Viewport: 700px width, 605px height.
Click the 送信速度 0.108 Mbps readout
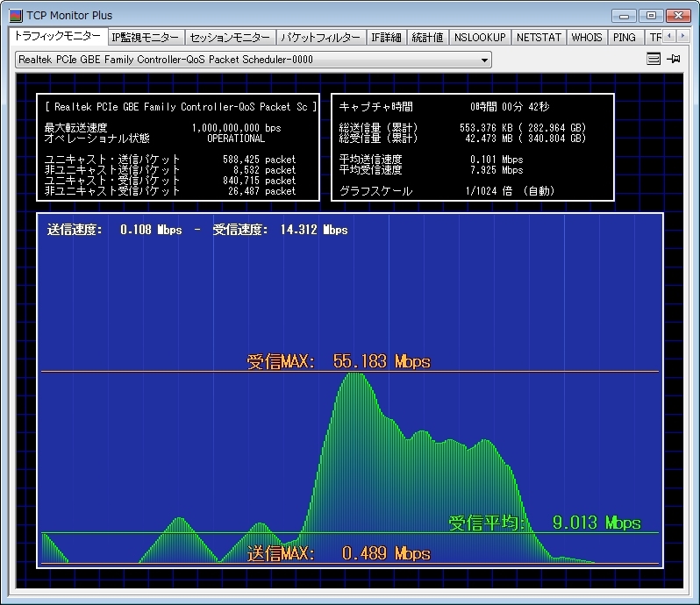[114, 230]
